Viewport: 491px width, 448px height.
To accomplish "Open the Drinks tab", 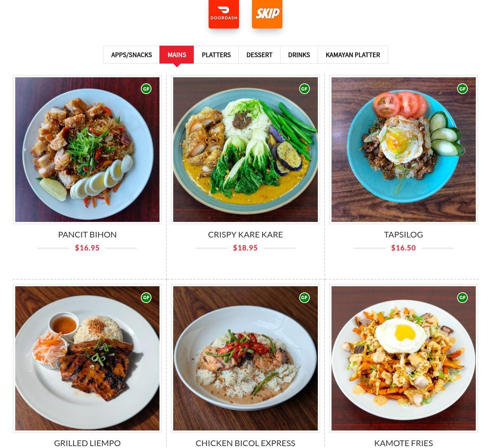I will [x=299, y=55].
